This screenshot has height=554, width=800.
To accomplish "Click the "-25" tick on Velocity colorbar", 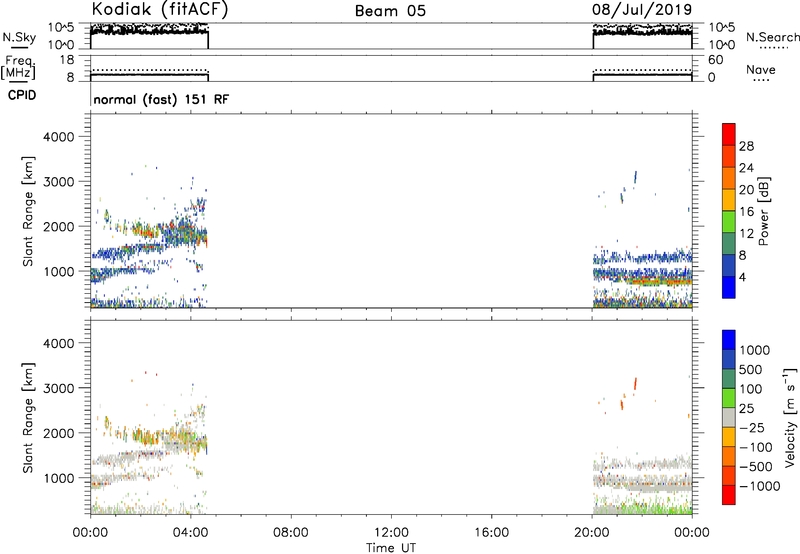I will pyautogui.click(x=752, y=427).
